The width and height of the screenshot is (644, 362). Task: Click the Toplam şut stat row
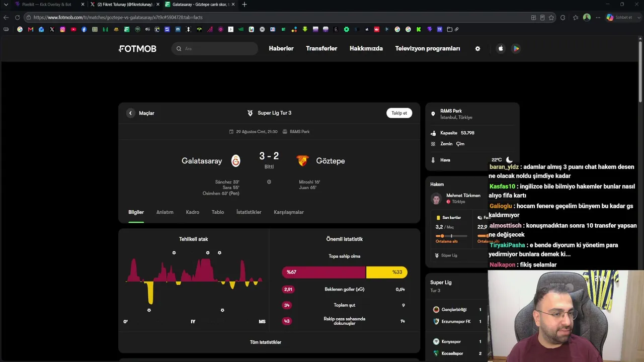pos(345,305)
